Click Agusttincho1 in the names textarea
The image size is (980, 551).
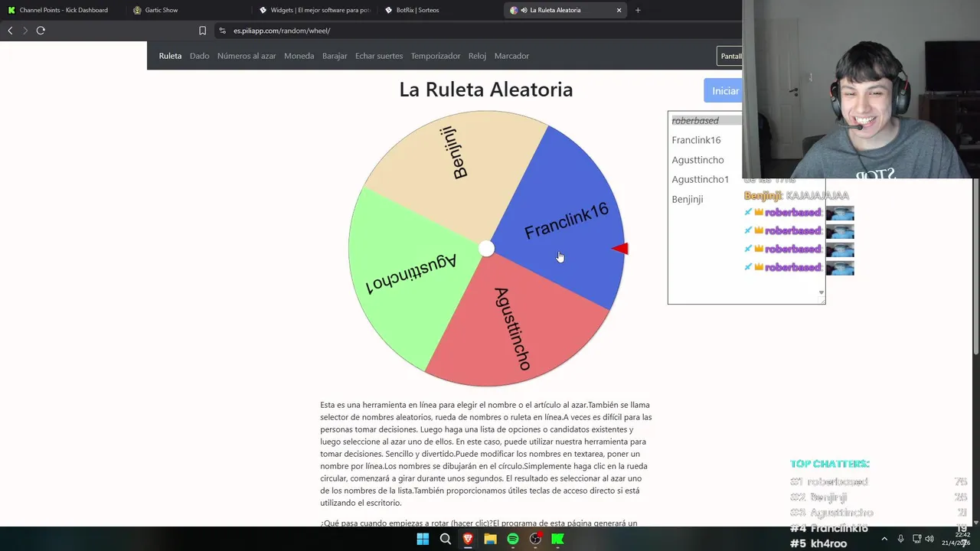(x=700, y=179)
